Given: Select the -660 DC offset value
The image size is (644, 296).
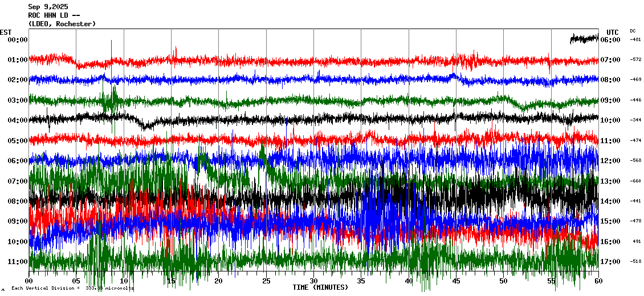Looking at the screenshot, I should pyautogui.click(x=635, y=181).
